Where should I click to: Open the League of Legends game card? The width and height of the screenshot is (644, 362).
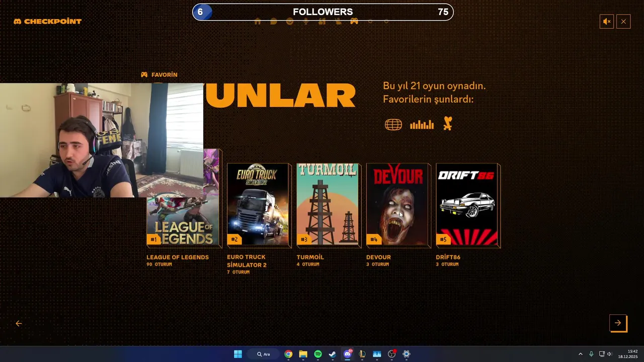183,221
